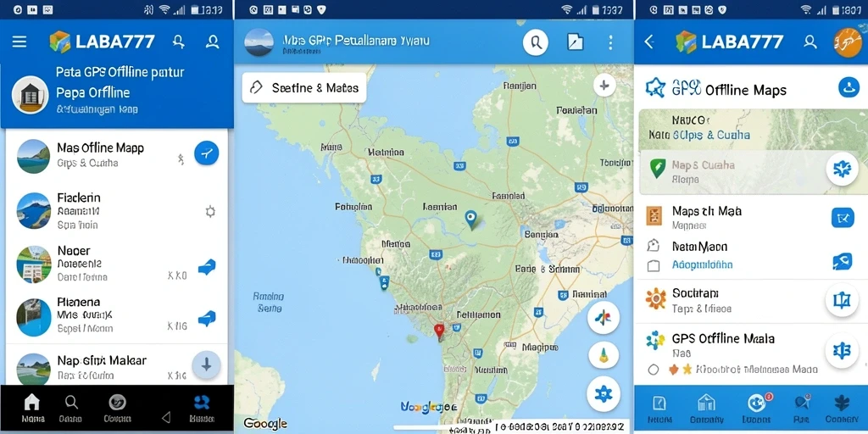Tap the blue navigate button beside Mas Offline Mapp
This screenshot has height=434, width=868.
(207, 153)
